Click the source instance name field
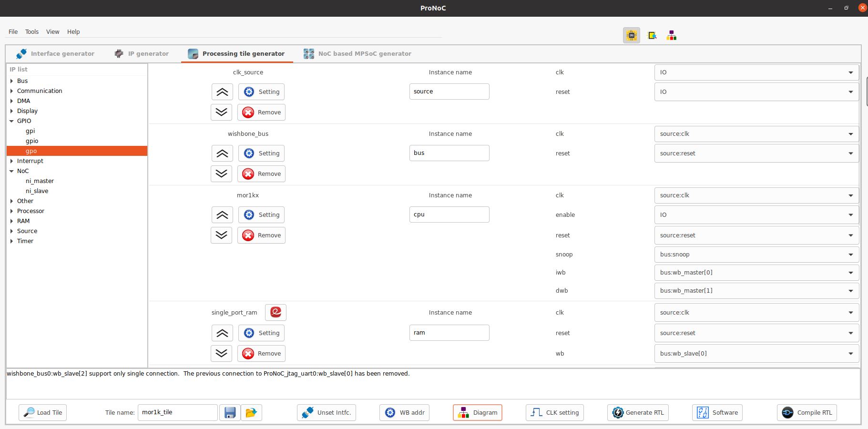This screenshot has width=868, height=429. 449,92
